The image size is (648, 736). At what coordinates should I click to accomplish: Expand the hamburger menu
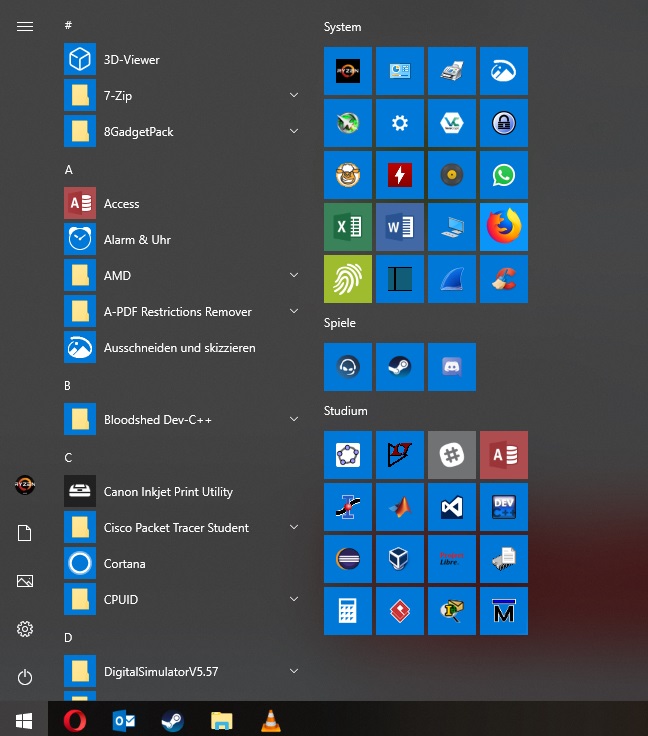(x=25, y=27)
